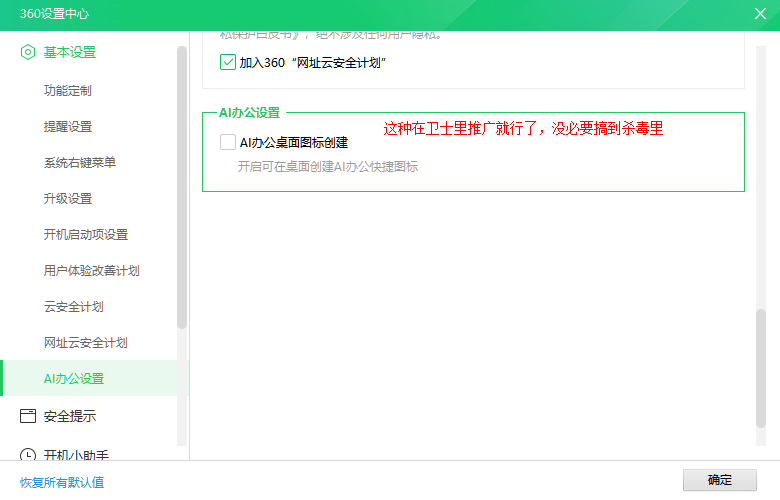Open 系统右键菜单 settings
Image resolution: width=780 pixels, height=500 pixels.
click(x=80, y=163)
